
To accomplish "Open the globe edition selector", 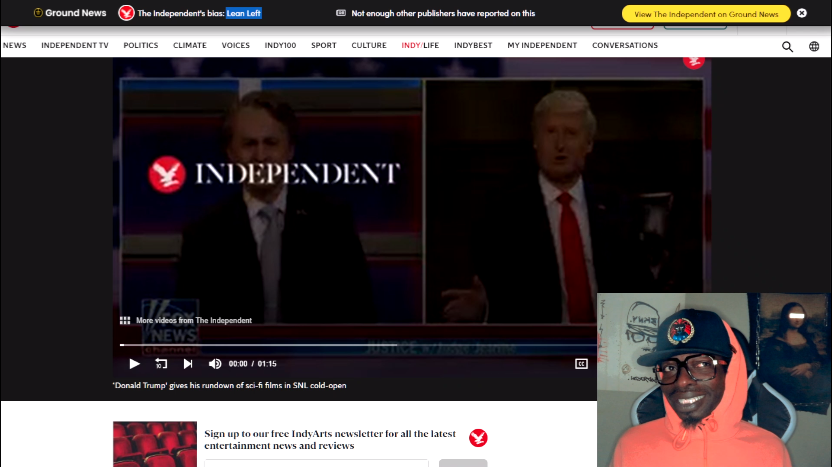I will pos(814,46).
